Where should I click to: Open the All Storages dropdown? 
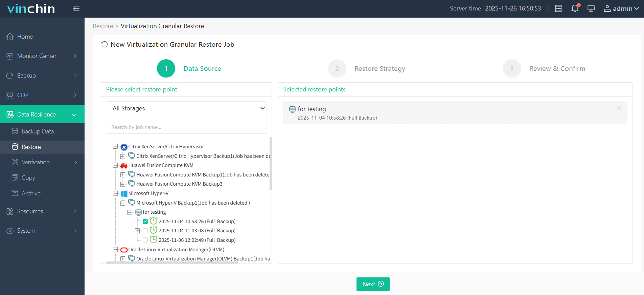click(186, 108)
